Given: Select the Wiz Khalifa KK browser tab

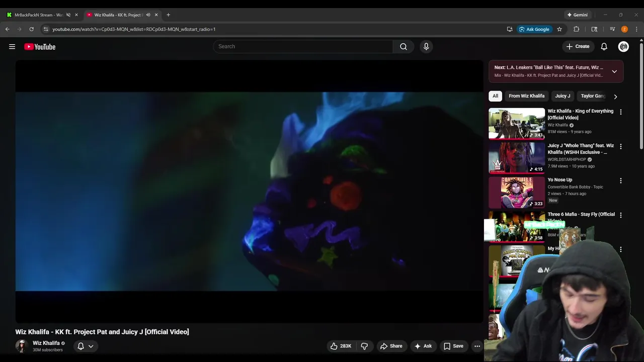Looking at the screenshot, I should point(118,15).
